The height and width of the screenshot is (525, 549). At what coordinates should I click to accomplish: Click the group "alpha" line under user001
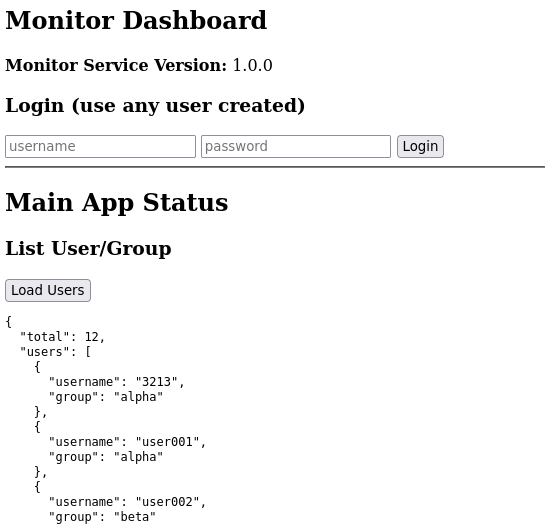tap(106, 457)
